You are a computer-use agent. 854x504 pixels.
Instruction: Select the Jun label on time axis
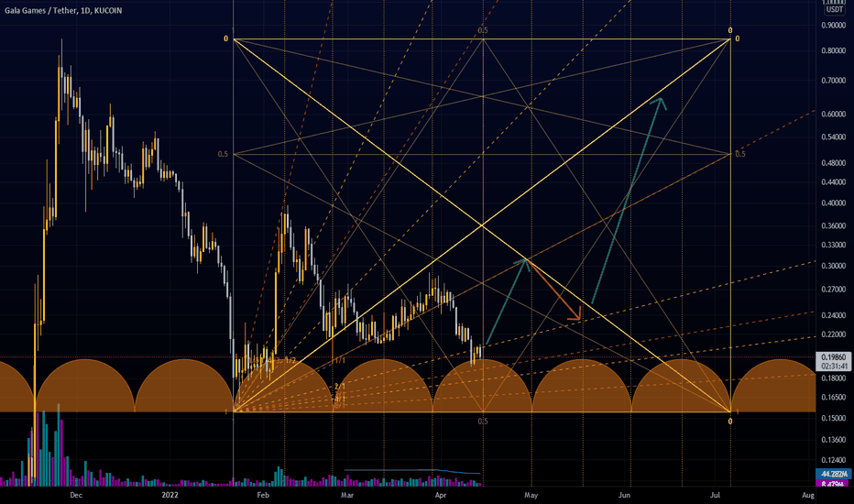(624, 495)
